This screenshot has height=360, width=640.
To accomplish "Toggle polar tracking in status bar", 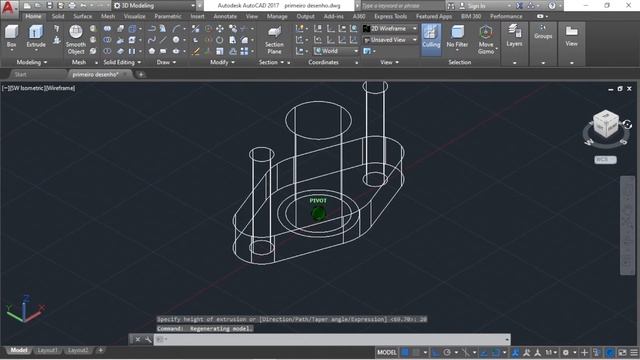I will click(447, 352).
